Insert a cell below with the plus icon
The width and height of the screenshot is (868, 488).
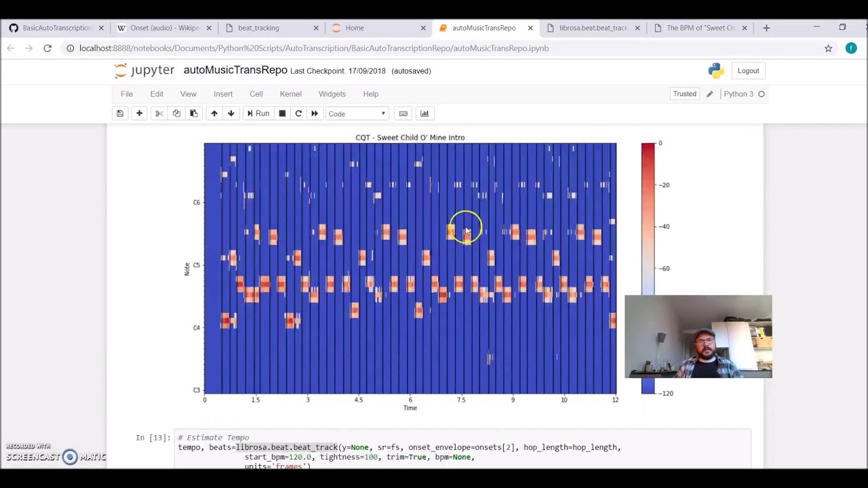coord(139,114)
